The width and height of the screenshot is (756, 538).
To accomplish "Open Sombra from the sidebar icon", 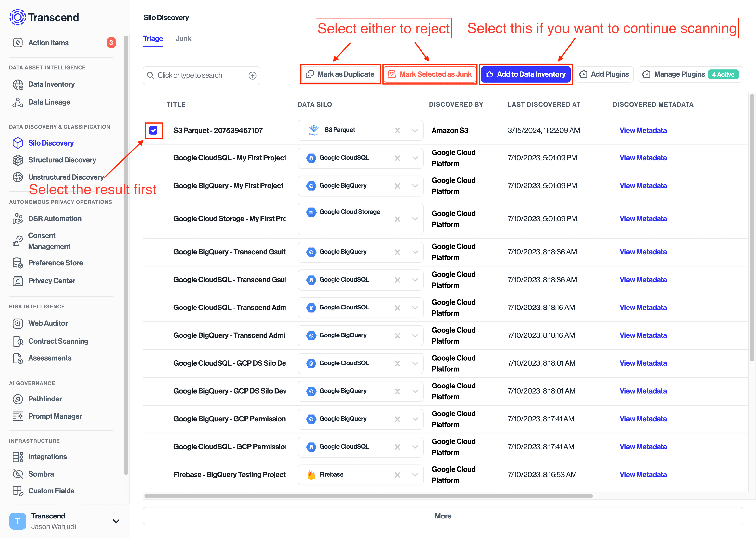I will point(18,474).
